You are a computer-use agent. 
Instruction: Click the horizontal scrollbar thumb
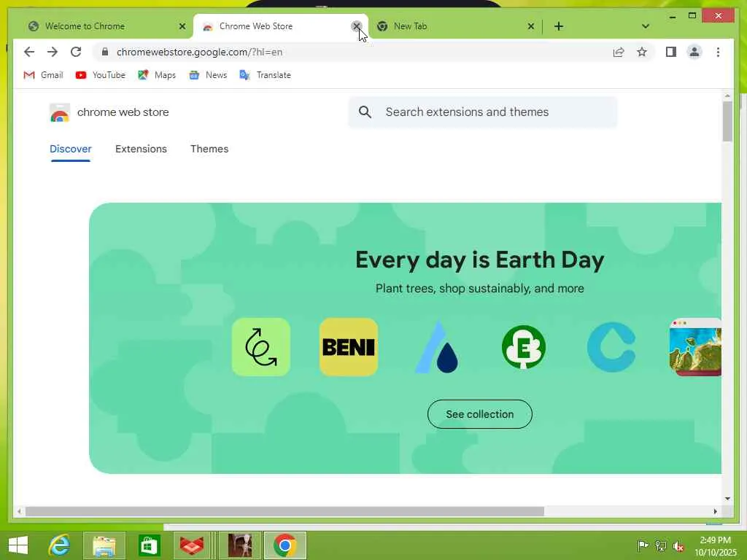[285, 511]
